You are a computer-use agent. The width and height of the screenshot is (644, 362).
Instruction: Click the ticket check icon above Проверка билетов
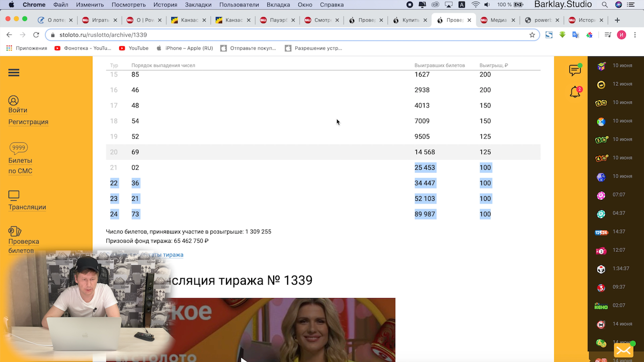pos(14,231)
